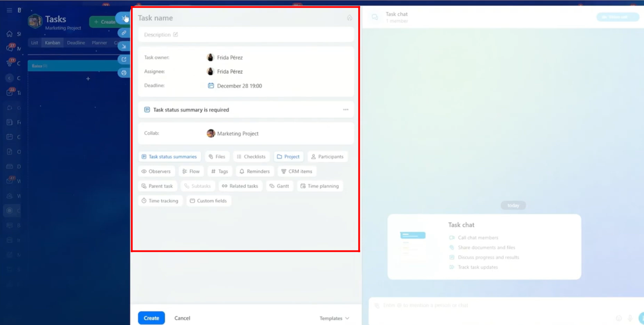Open the three-dots menu for status summary
This screenshot has height=325, width=644.
click(x=346, y=110)
